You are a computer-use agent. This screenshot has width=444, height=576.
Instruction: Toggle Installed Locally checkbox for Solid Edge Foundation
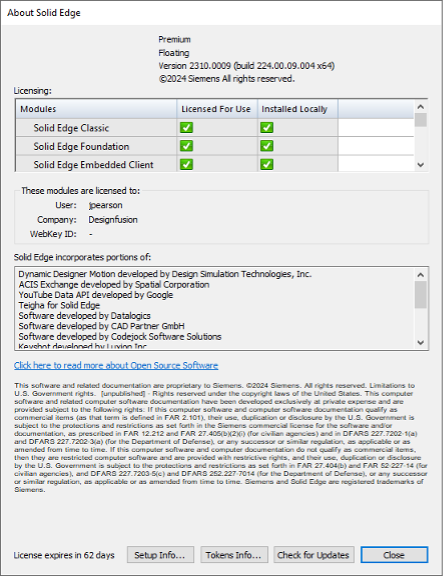[267, 146]
